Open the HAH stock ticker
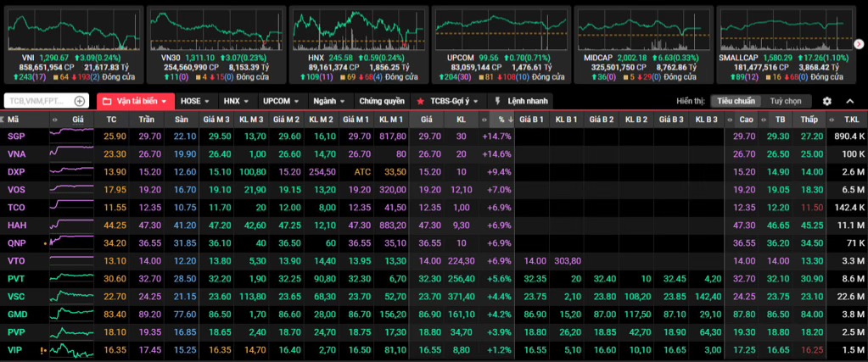Image resolution: width=868 pixels, height=362 pixels. 16,226
